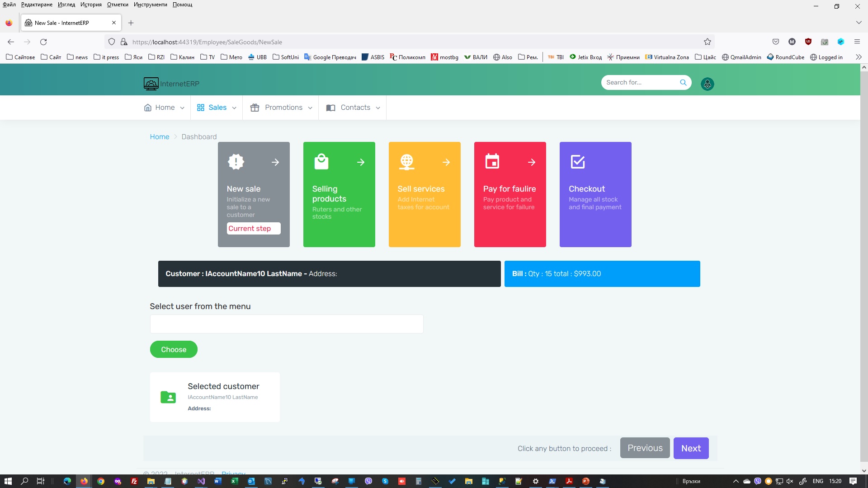Click the Pay for failure calendar icon

[492, 161]
